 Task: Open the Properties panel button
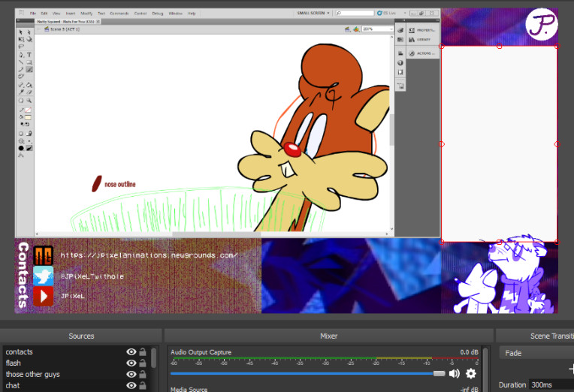(422, 30)
